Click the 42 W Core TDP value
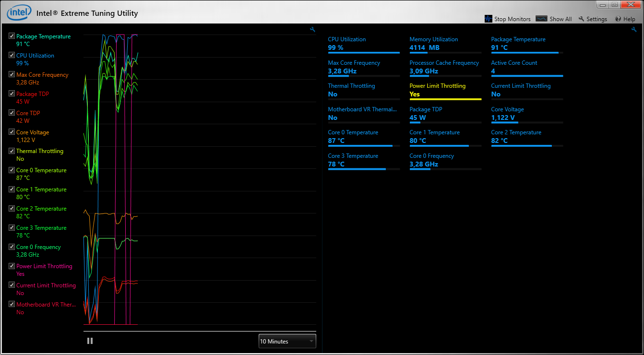This screenshot has height=355, width=644. [23, 120]
